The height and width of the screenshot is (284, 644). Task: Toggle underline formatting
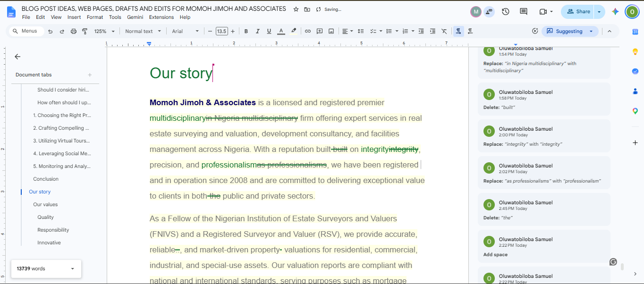coord(269,31)
